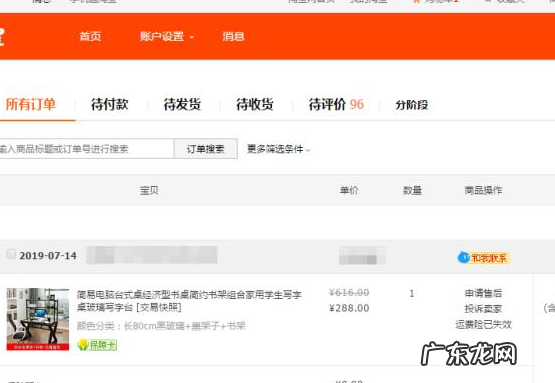Click the 单价 column header

coord(349,190)
